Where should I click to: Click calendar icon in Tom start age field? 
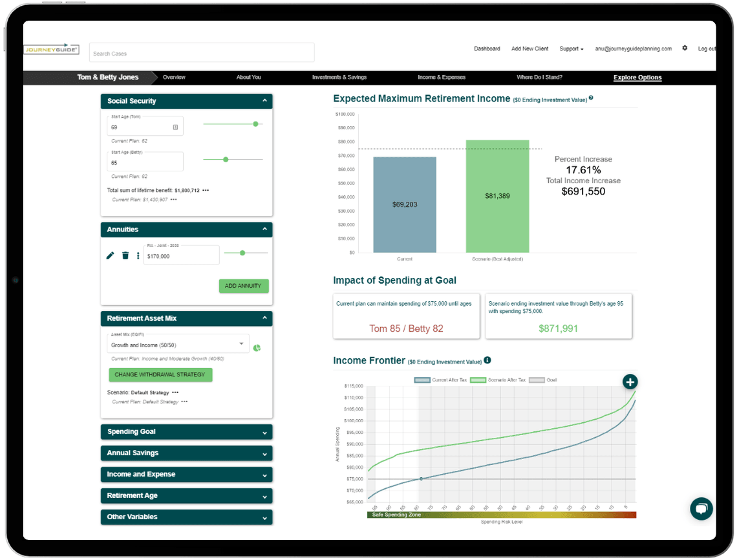tap(175, 127)
